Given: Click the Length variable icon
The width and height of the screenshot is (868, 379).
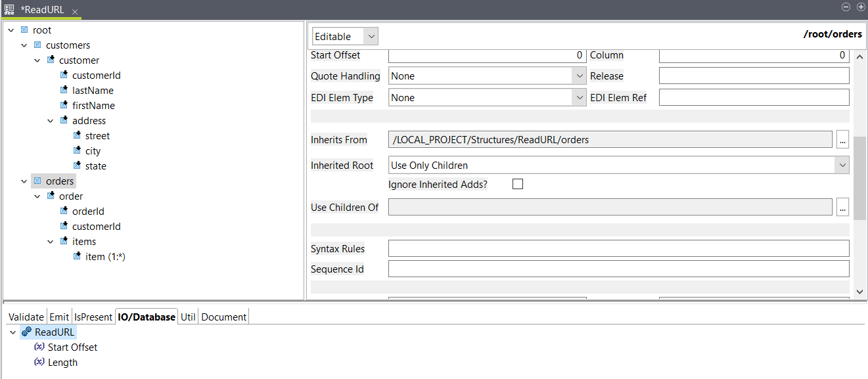Looking at the screenshot, I should 39,362.
